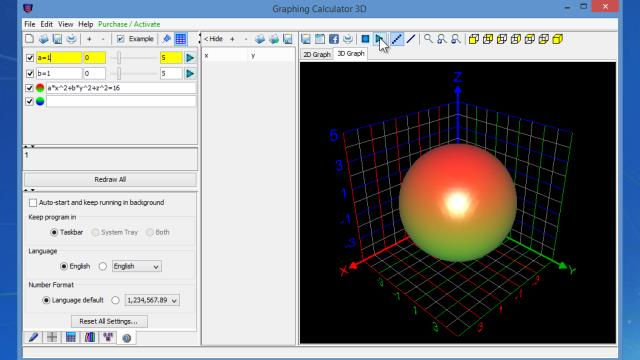Screen dimensions: 640x360
Task: Play the animation for variable a
Action: click(190, 58)
